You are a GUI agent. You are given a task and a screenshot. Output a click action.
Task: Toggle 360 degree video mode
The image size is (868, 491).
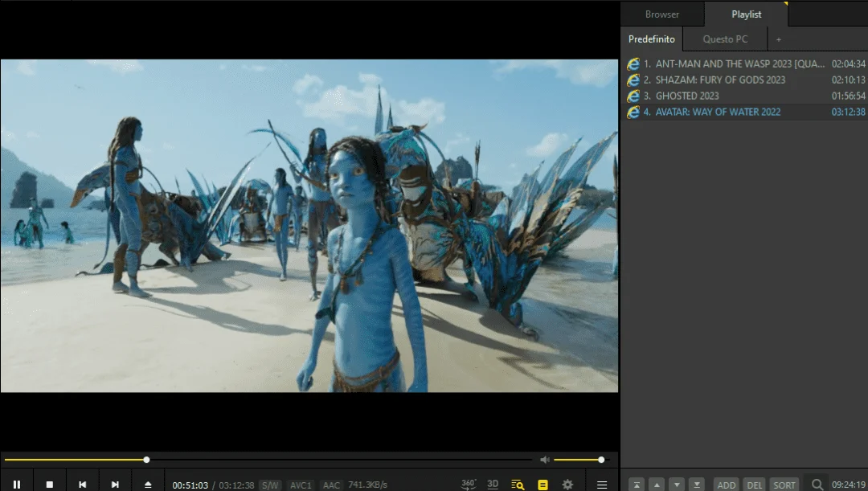coord(469,484)
